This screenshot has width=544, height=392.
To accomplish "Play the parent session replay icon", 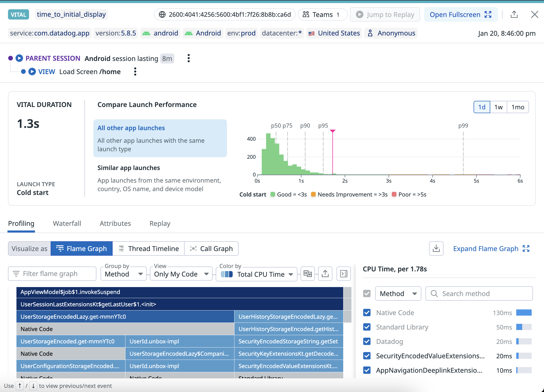I will coord(19,58).
